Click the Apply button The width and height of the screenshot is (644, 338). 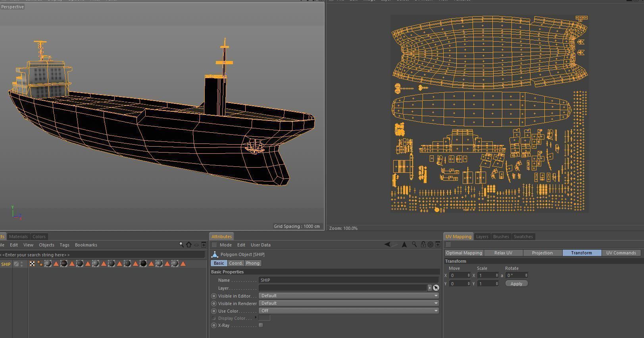click(x=516, y=284)
